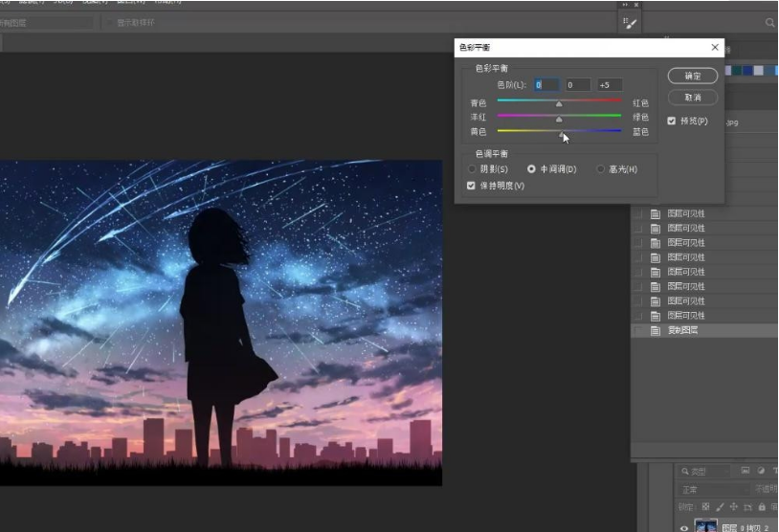Image resolution: width=779 pixels, height=532 pixels.
Task: Click the lock position move icon
Action: pos(734,506)
